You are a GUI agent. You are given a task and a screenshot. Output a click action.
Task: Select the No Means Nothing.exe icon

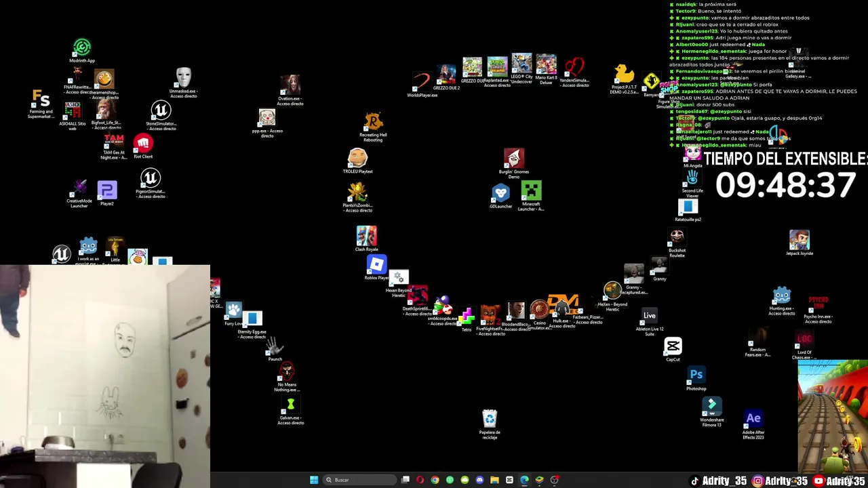pos(287,378)
